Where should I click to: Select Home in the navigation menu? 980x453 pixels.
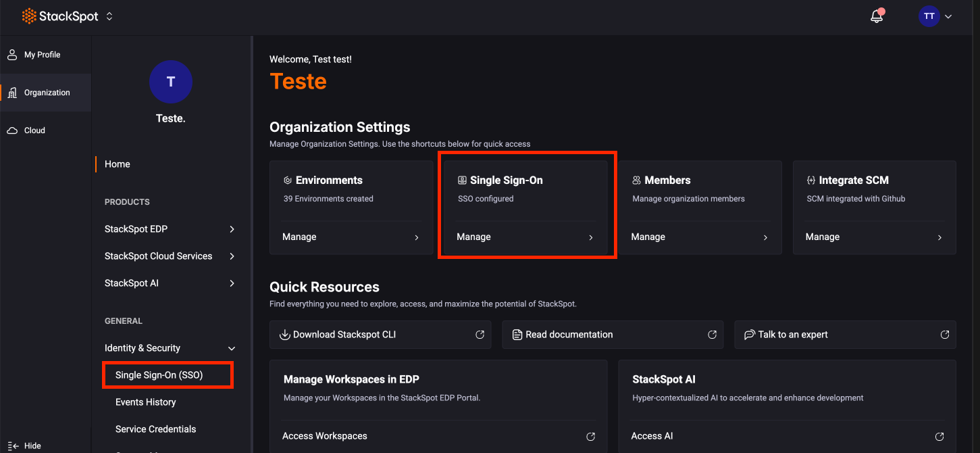(117, 164)
